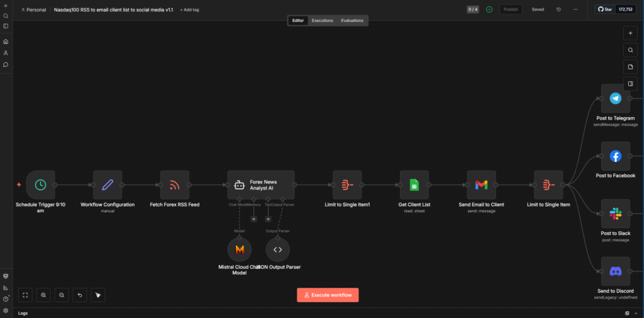This screenshot has height=318, width=644.
Task: Click the shield icon above the bar chart in the sidebar
Action: coord(6,276)
